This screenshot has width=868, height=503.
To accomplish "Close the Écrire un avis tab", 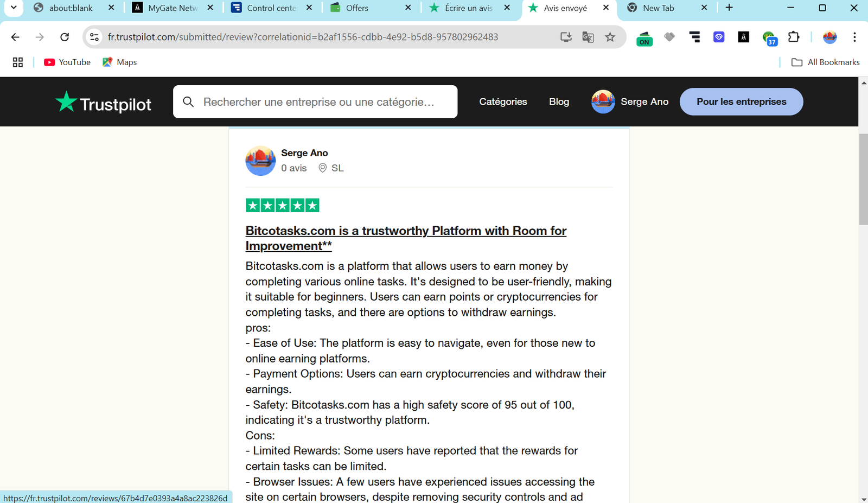I will coord(507,8).
